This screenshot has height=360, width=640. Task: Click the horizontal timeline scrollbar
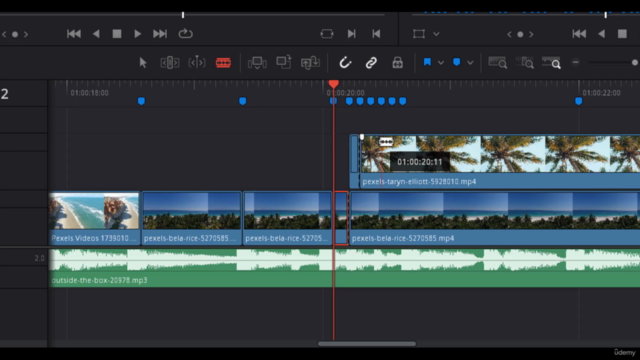(x=367, y=344)
